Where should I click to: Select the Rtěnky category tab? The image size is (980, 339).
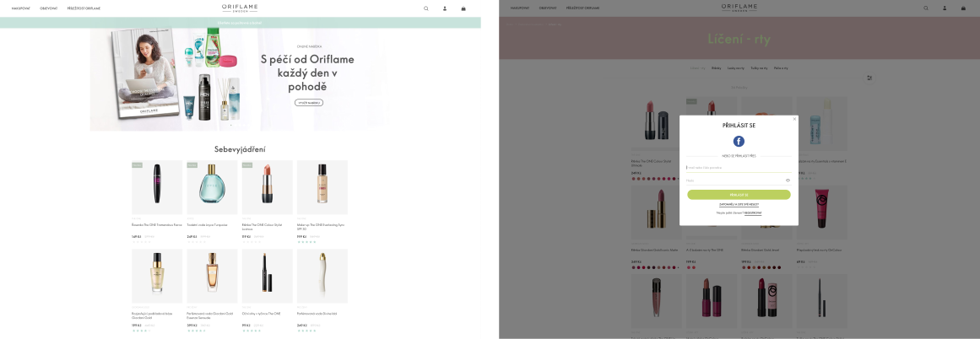pyautogui.click(x=717, y=68)
